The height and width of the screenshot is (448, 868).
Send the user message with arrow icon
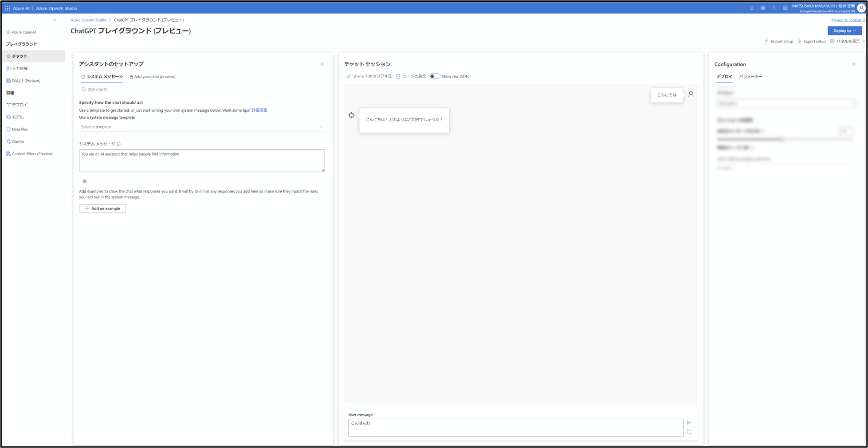pos(689,423)
